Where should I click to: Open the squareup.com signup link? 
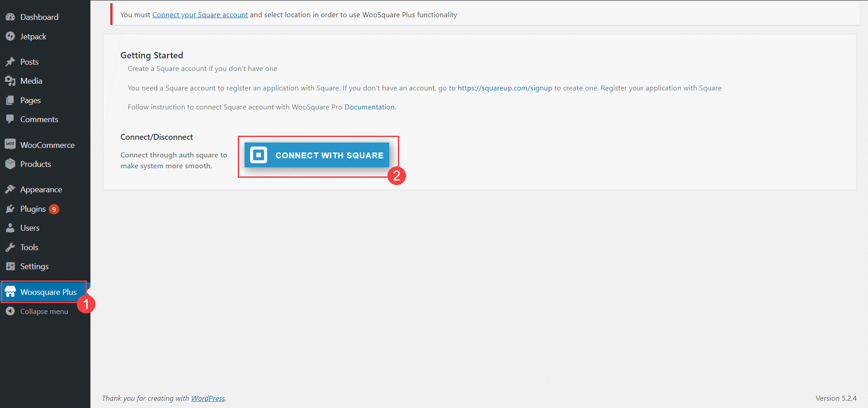coord(505,88)
